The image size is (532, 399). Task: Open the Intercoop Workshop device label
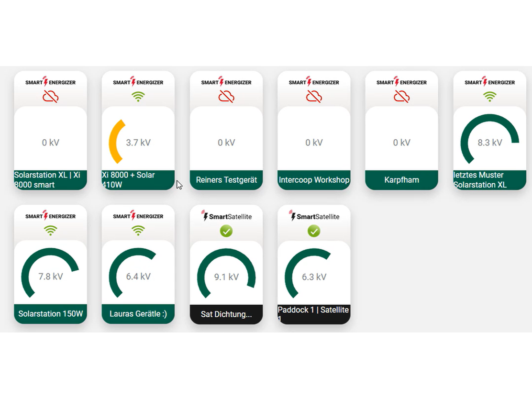click(314, 180)
